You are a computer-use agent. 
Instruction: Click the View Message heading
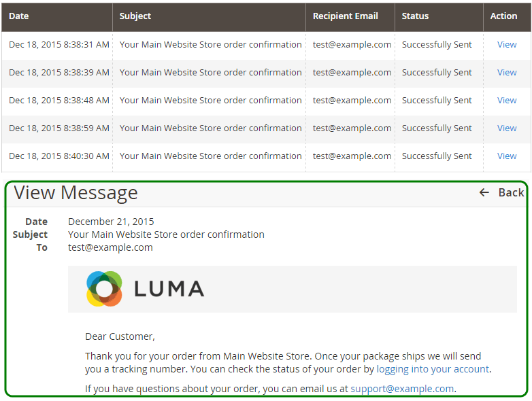[76, 192]
